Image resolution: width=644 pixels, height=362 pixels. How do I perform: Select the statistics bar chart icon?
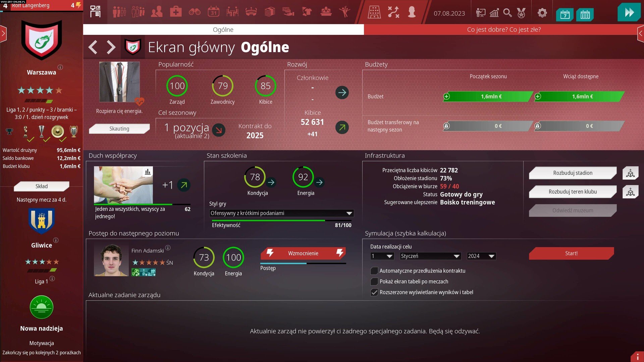point(494,13)
